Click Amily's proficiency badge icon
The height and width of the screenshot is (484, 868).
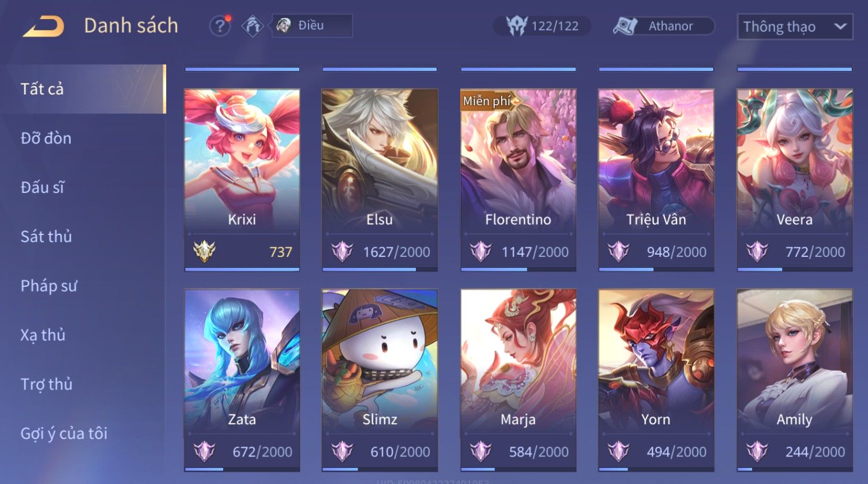pyautogui.click(x=757, y=451)
